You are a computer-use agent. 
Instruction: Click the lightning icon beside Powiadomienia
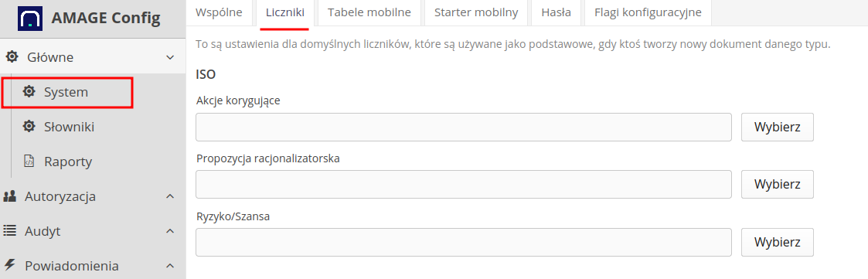[x=10, y=265]
